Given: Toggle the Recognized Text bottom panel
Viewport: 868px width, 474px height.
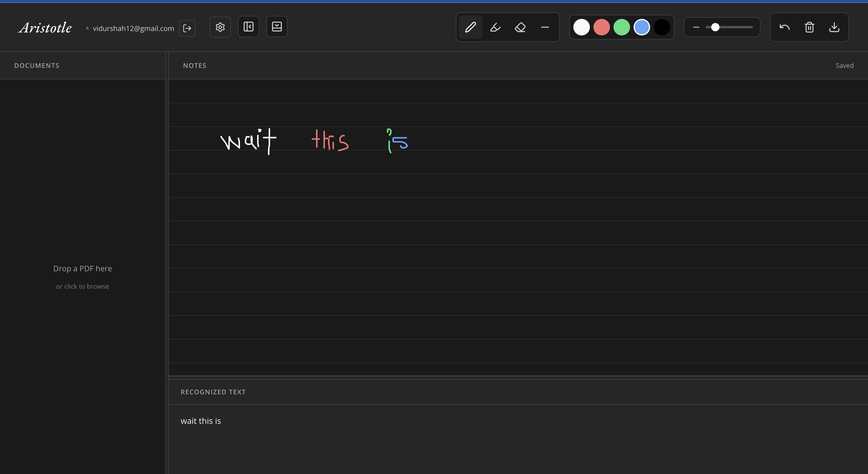Looking at the screenshot, I should pos(277,27).
